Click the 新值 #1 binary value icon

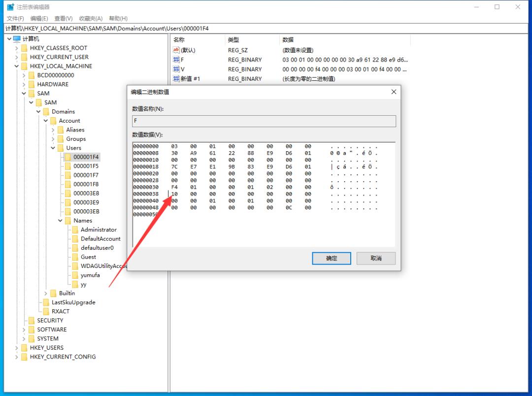176,79
